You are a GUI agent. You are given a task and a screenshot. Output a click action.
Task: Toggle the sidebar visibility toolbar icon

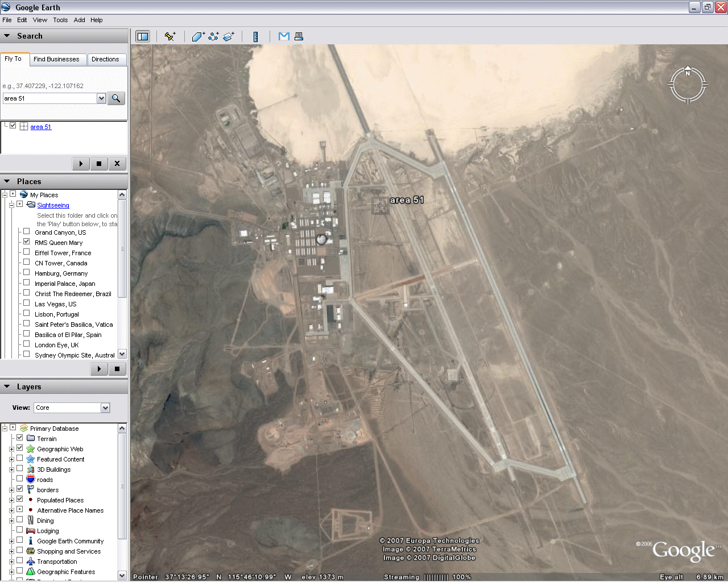coord(142,36)
